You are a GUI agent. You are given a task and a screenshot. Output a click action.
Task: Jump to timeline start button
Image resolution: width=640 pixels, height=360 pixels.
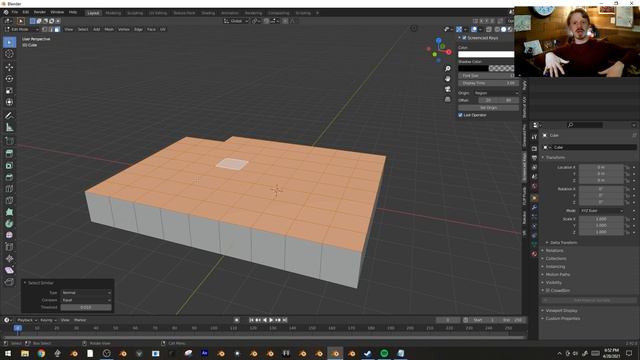click(x=251, y=320)
